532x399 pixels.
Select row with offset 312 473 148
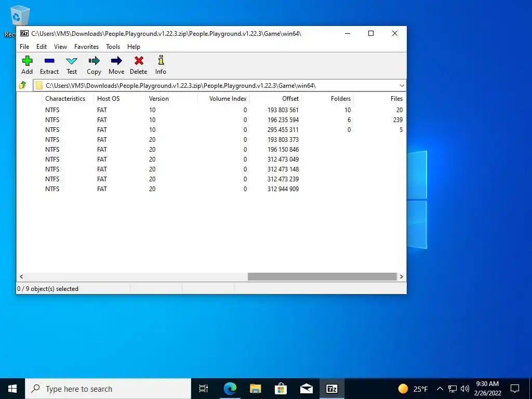(x=211, y=169)
